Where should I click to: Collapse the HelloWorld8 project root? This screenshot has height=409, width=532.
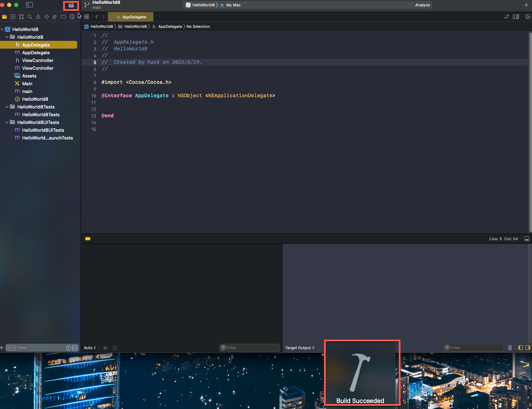pyautogui.click(x=2, y=29)
